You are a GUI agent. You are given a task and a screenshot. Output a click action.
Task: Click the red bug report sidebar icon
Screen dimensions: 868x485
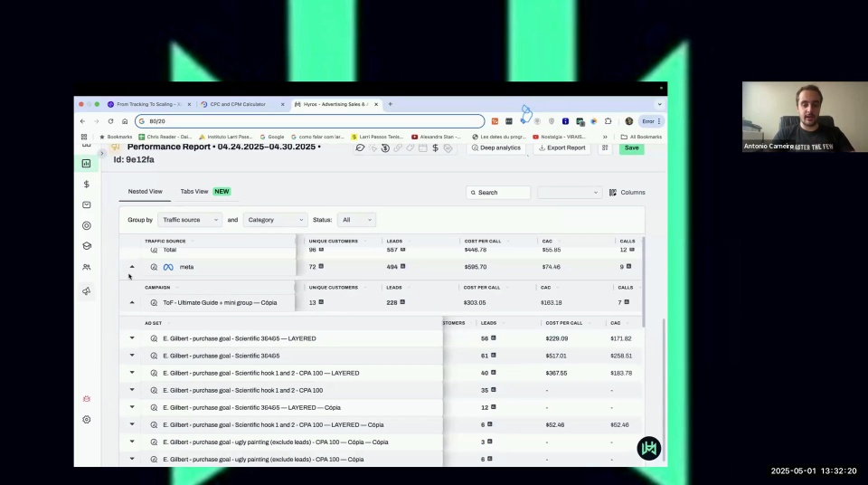(x=87, y=399)
